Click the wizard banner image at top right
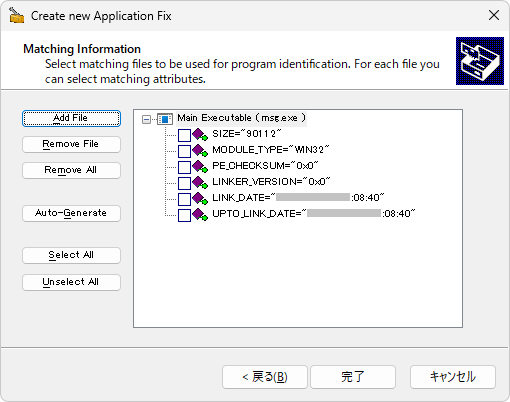This screenshot has height=402, width=510. tap(480, 61)
